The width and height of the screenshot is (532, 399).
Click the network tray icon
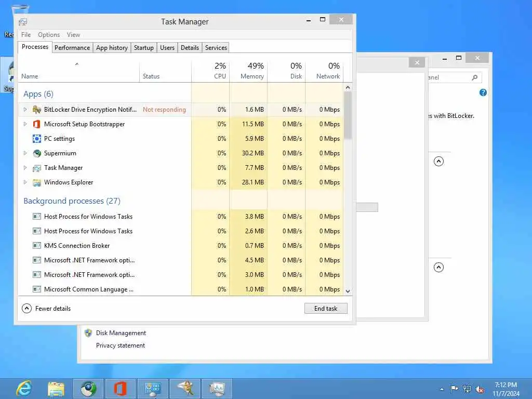point(467,389)
